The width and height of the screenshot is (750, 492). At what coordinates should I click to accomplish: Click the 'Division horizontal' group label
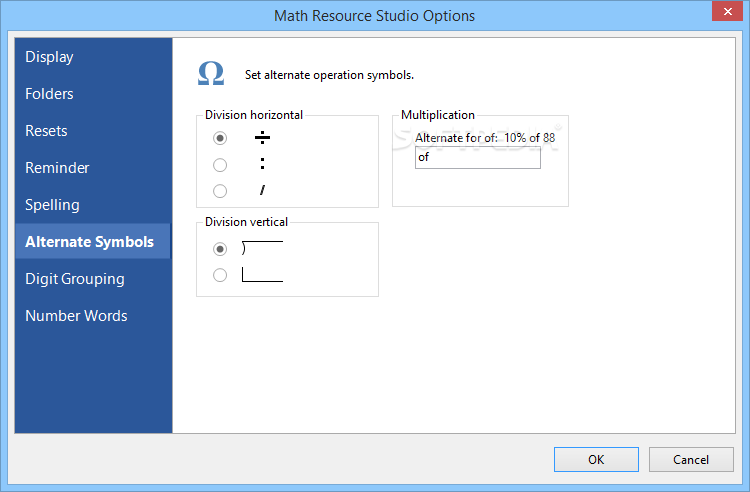point(254,115)
